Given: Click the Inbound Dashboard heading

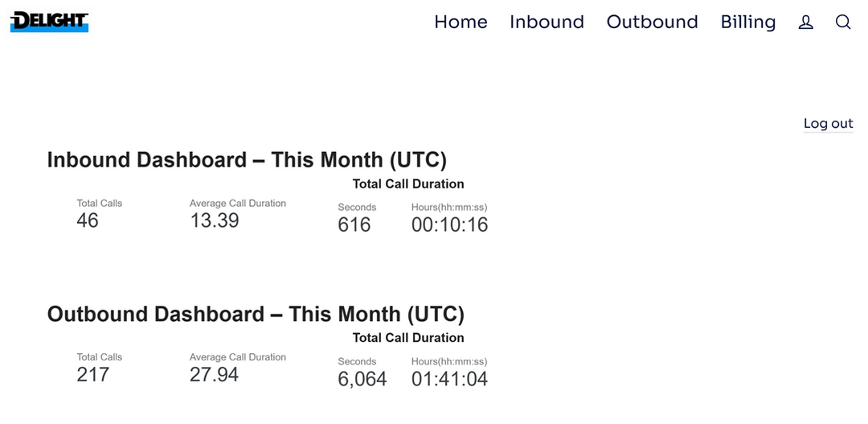Looking at the screenshot, I should pos(247,159).
